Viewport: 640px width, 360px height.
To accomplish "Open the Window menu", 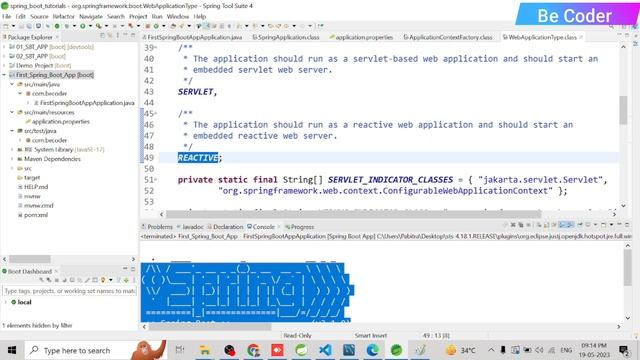I will point(178,16).
